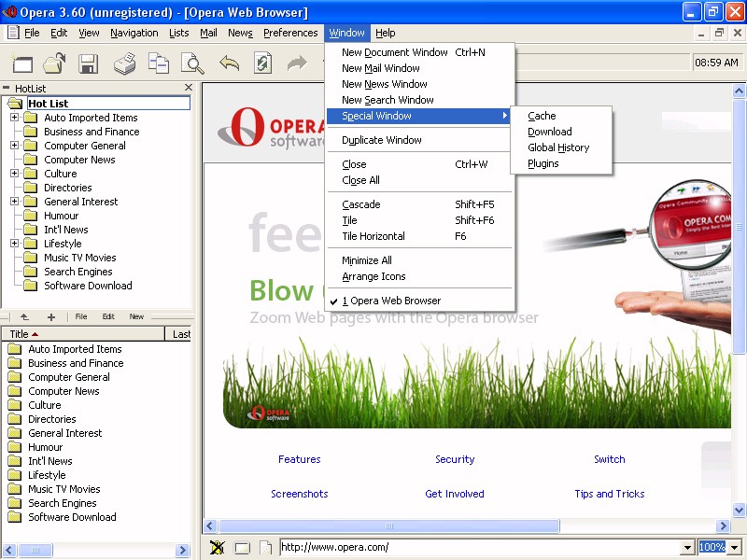Viewport: 747px width, 560px height.
Task: Click the document icon left of File menu
Action: pos(13,33)
